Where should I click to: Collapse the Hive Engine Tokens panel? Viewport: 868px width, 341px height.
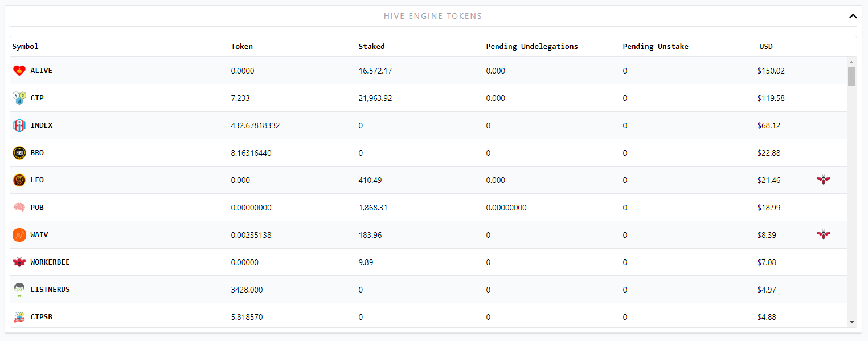(853, 16)
